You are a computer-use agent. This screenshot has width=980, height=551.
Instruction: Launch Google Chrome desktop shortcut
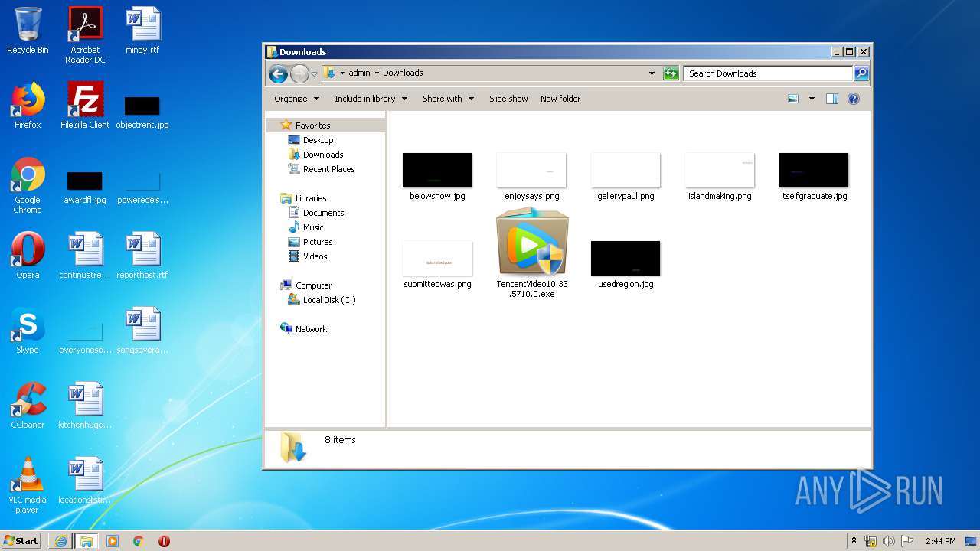tap(28, 185)
